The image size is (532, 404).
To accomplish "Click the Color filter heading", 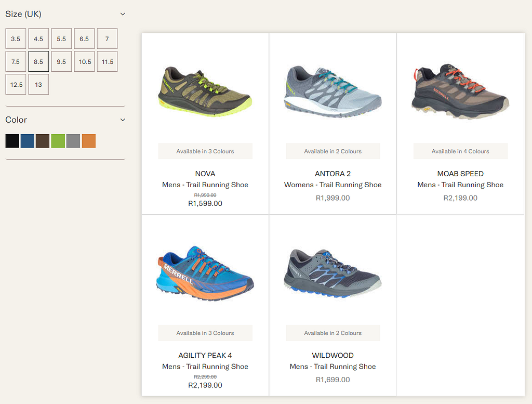I will pos(16,120).
